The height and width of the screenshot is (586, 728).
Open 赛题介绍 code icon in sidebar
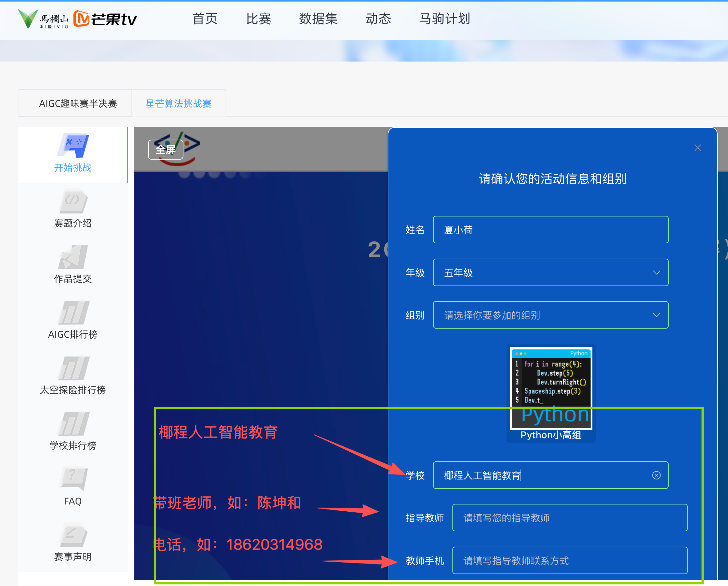pyautogui.click(x=73, y=201)
